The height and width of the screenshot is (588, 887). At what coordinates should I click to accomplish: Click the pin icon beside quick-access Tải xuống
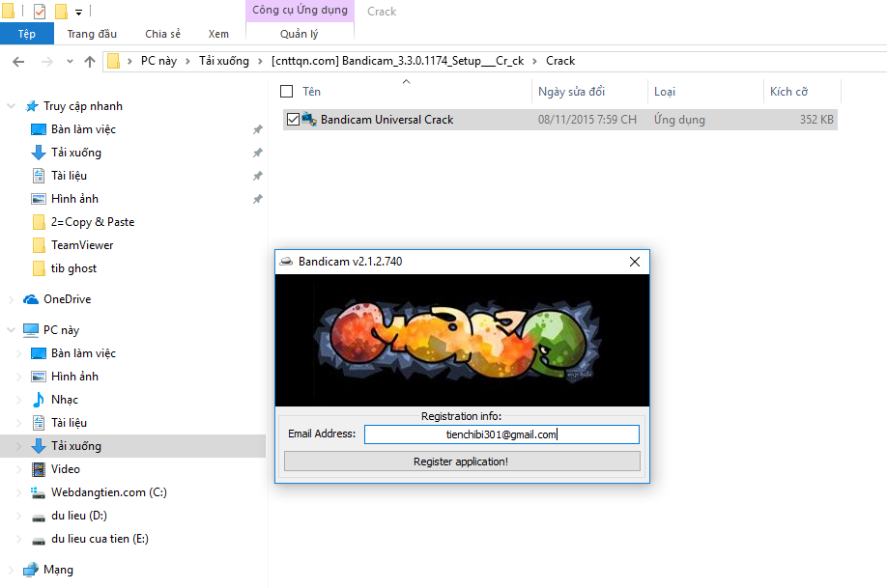pos(257,153)
